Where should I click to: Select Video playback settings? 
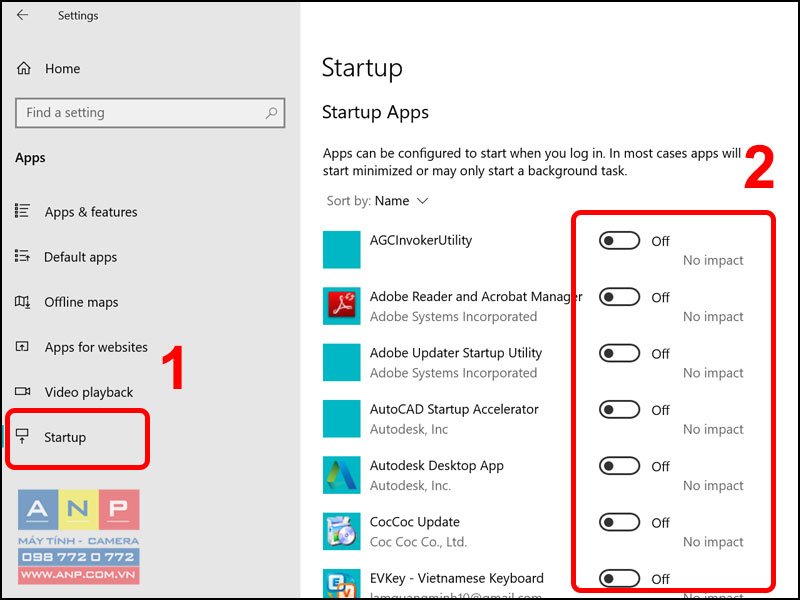tap(89, 392)
